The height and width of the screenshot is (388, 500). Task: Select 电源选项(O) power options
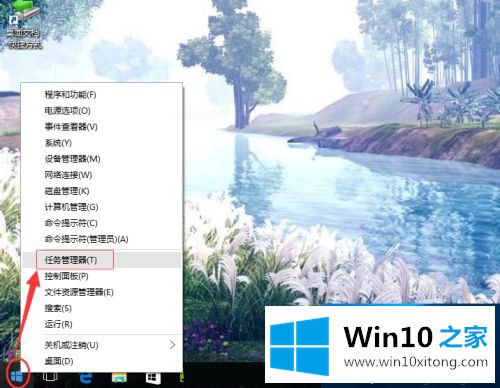click(x=102, y=111)
